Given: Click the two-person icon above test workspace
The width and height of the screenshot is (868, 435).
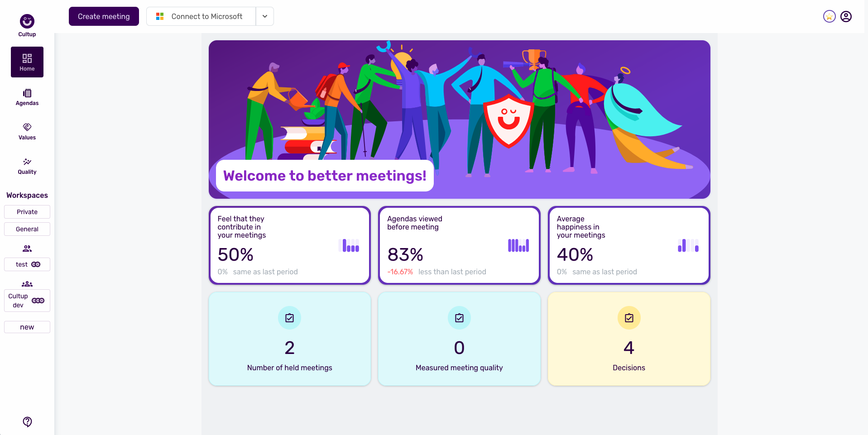Looking at the screenshot, I should (27, 248).
